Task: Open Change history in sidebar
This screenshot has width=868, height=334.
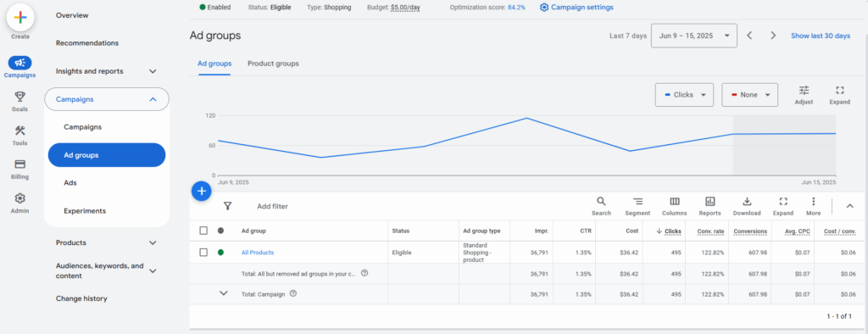Action: click(x=81, y=298)
